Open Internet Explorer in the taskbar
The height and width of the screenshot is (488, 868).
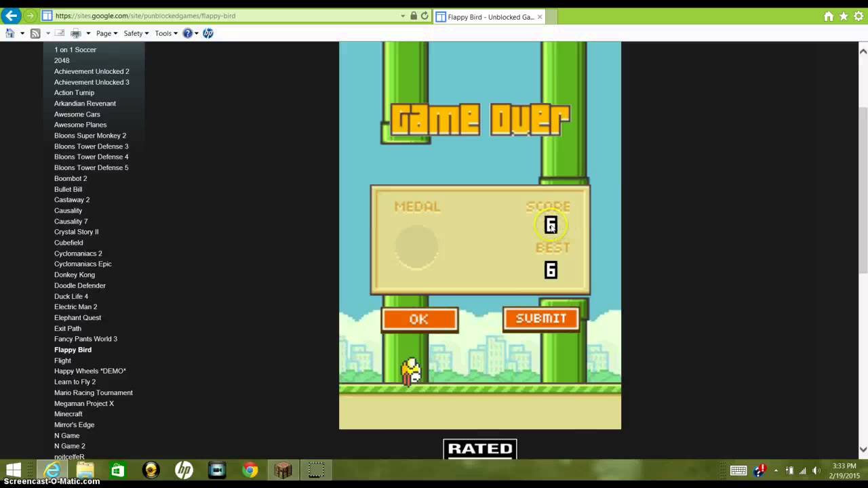point(52,470)
